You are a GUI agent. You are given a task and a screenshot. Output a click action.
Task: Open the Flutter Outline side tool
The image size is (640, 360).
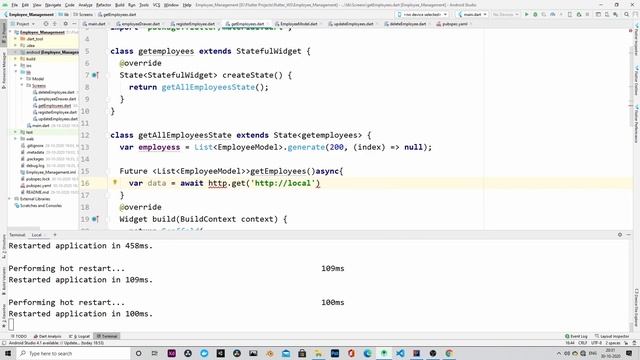[636, 81]
